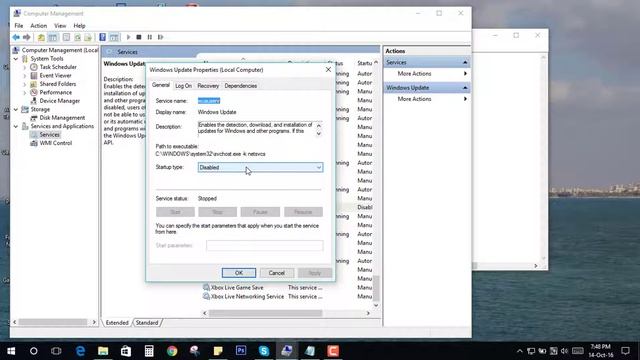Click the Refresh toolbar icon
Image resolution: width=640 pixels, height=360 pixels.
[x=77, y=38]
